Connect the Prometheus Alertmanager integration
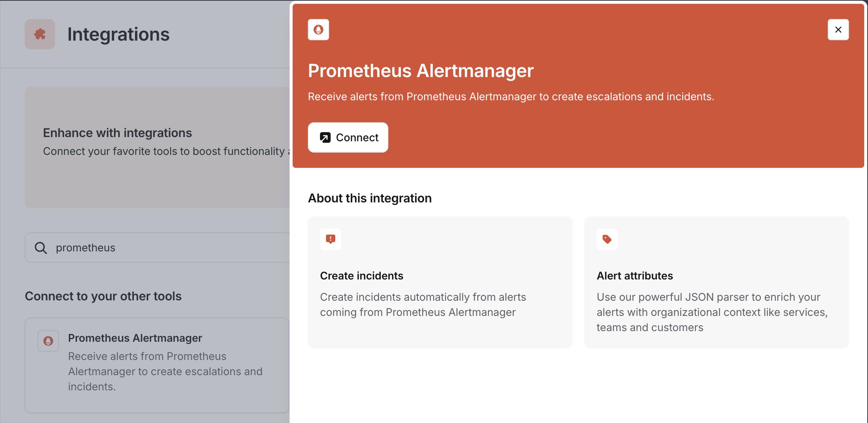 point(348,137)
